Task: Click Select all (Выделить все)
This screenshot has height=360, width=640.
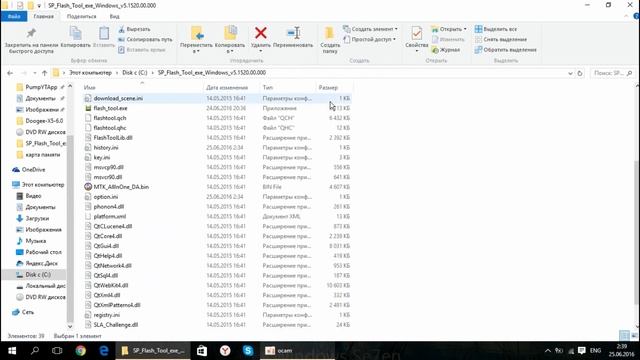Action: (x=496, y=29)
